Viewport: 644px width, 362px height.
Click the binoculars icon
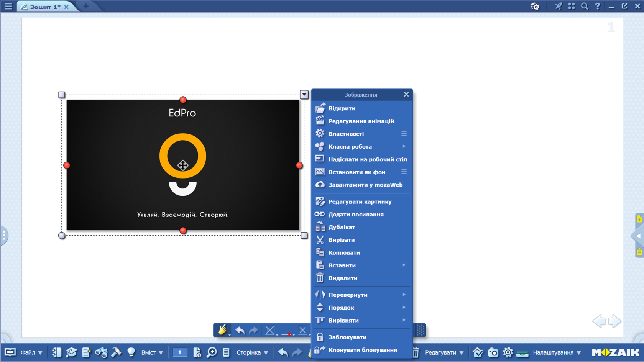[101, 352]
